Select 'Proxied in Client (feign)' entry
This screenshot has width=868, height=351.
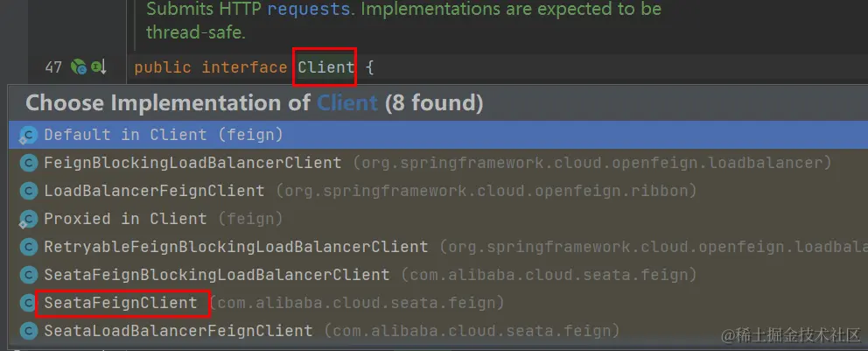437,219
